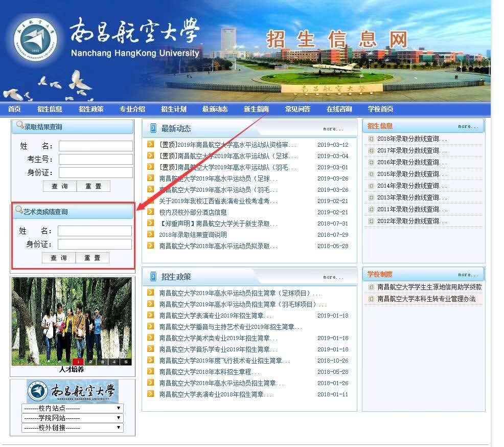
Task: Open 2014年录取分数线查询 link
Action: click(412, 186)
